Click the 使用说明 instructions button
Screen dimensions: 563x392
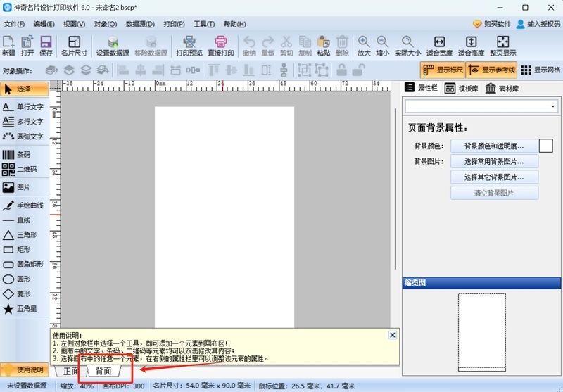[25, 369]
